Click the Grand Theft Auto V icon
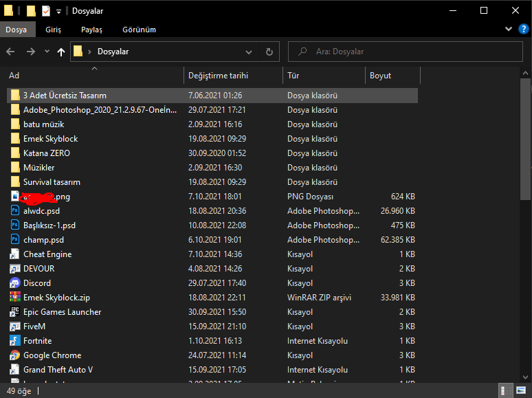Viewport: 532px width, 398px height. click(15, 369)
